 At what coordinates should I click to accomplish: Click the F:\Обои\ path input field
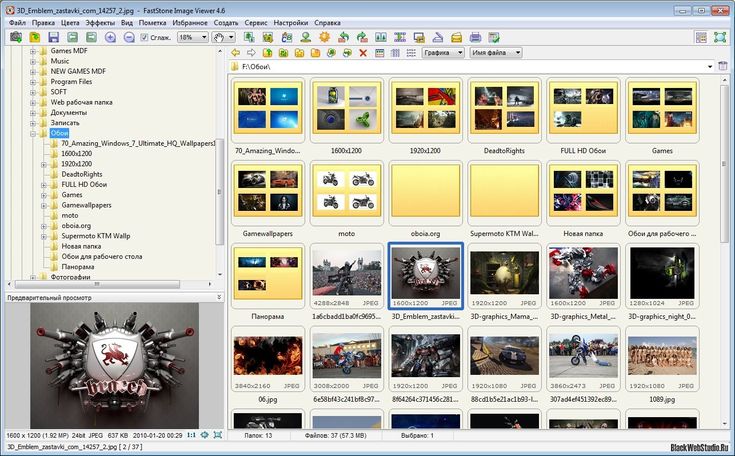click(471, 67)
